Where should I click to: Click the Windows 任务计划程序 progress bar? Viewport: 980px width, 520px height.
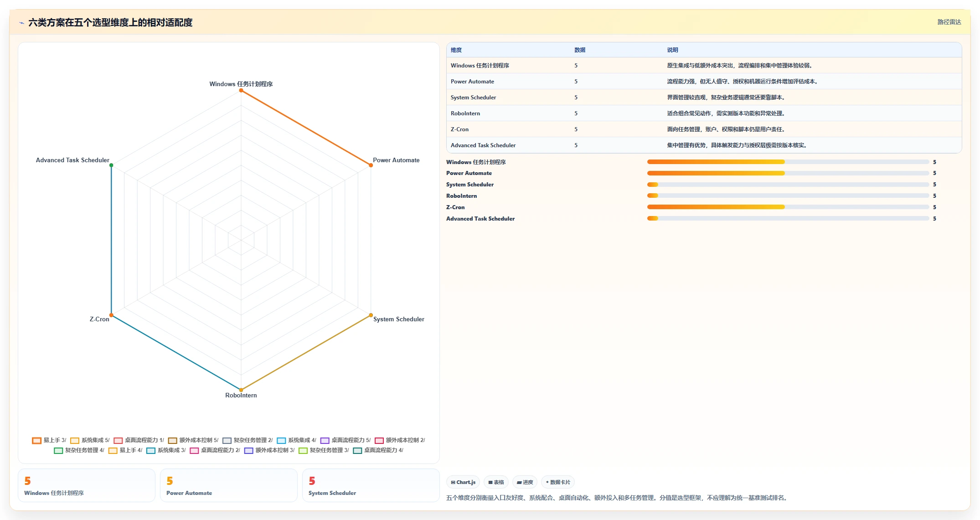click(788, 162)
